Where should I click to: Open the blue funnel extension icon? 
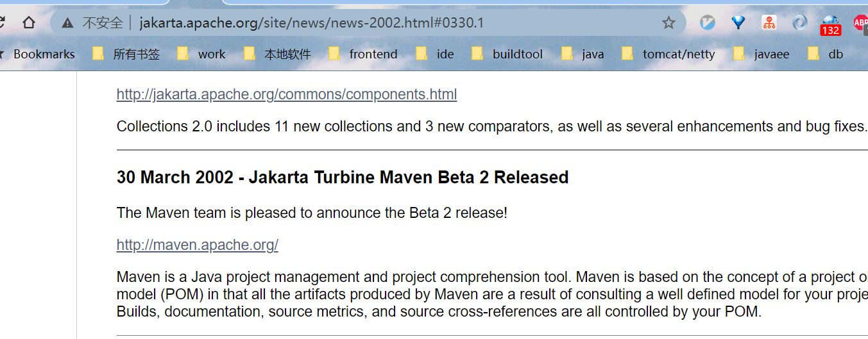click(738, 23)
